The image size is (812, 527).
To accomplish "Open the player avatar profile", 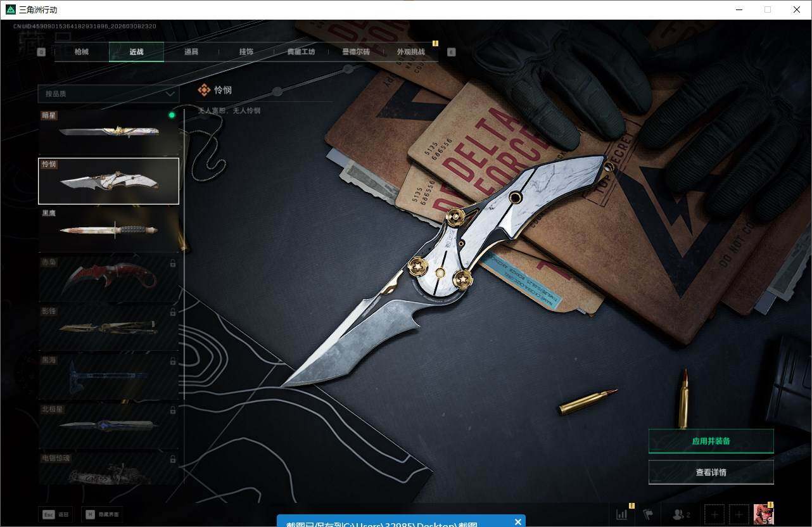I will coord(763,514).
